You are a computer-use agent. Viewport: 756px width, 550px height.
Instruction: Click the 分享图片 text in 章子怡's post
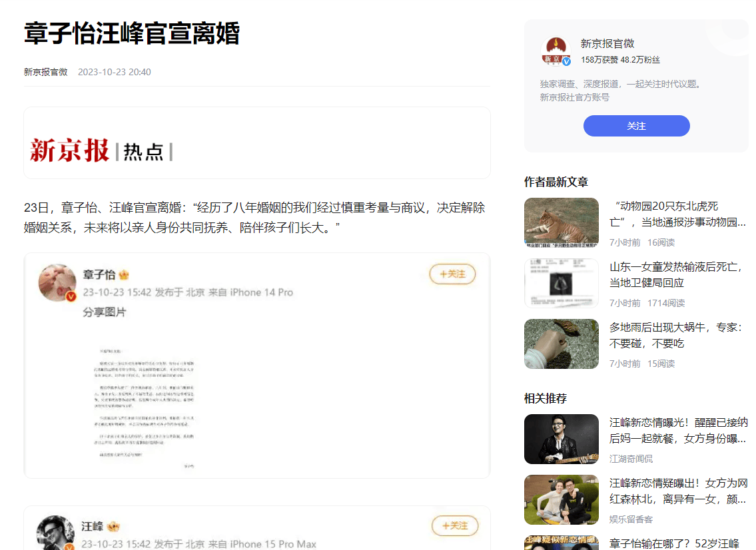pos(104,312)
